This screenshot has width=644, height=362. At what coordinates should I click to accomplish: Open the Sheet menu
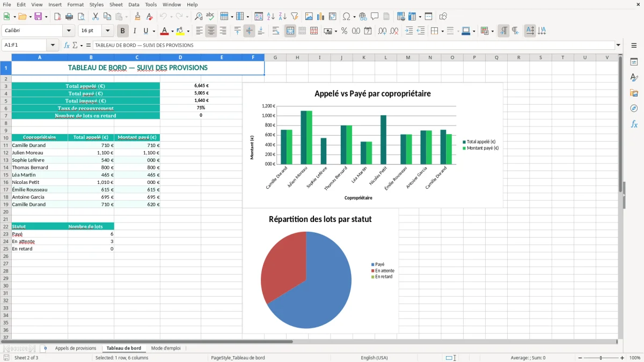coord(116,4)
